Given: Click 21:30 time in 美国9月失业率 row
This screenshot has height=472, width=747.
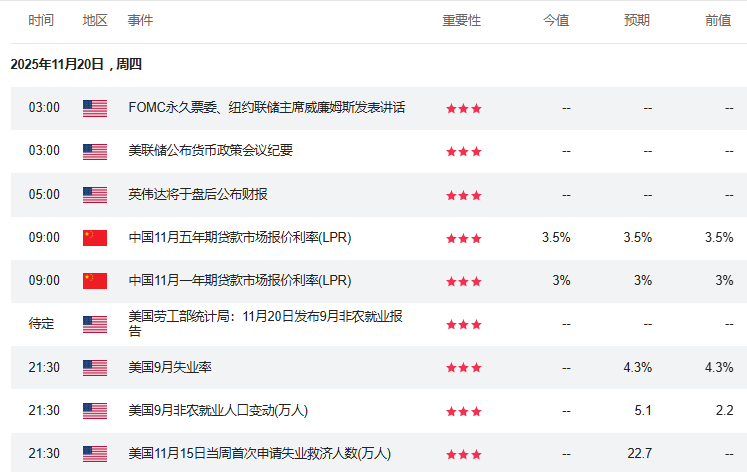Looking at the screenshot, I should tap(44, 367).
